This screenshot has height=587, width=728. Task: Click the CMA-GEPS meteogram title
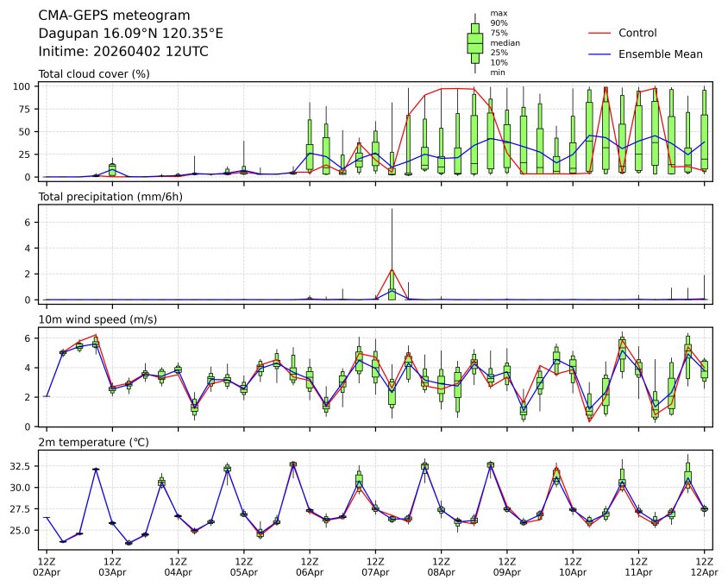[115, 16]
